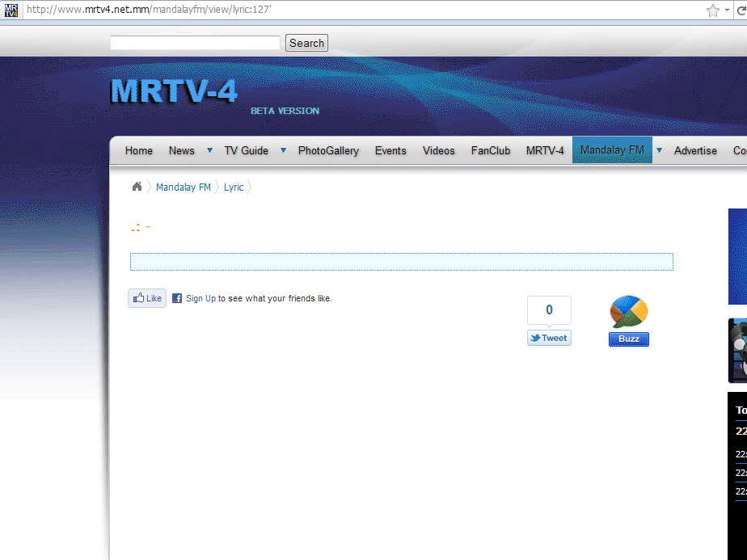
Task: Open the TV Guide menu item
Action: point(247,150)
